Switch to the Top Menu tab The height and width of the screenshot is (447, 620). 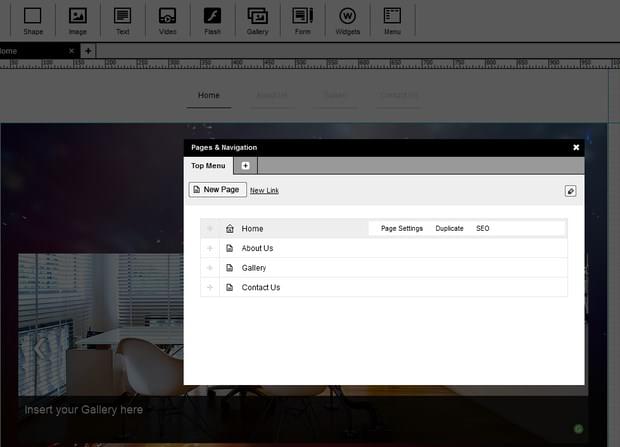208,165
